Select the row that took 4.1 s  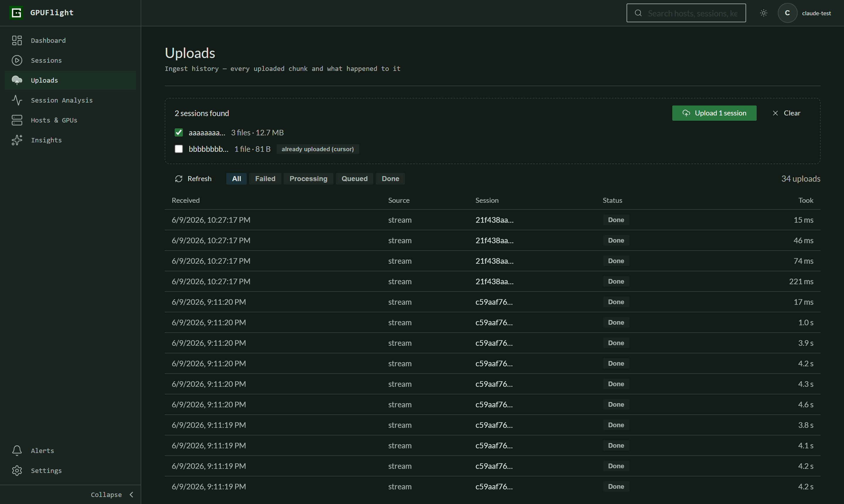point(492,446)
